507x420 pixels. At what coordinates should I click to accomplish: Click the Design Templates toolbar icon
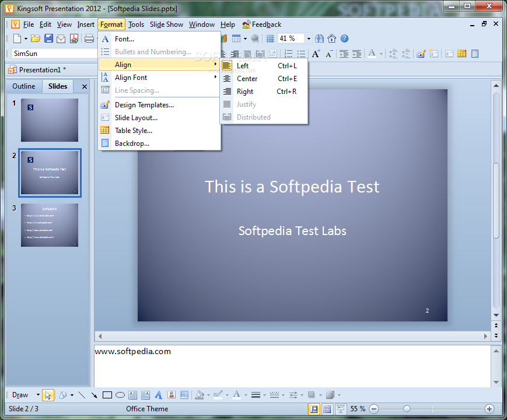(x=421, y=54)
